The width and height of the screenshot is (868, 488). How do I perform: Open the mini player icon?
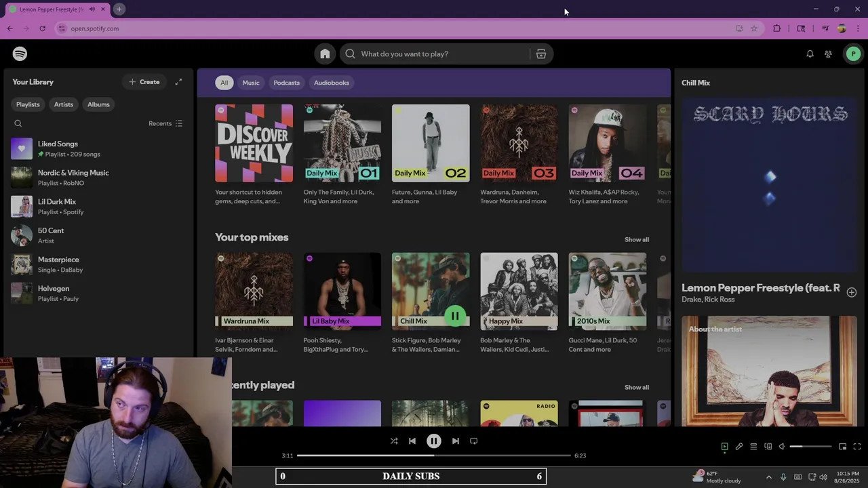tap(842, 447)
